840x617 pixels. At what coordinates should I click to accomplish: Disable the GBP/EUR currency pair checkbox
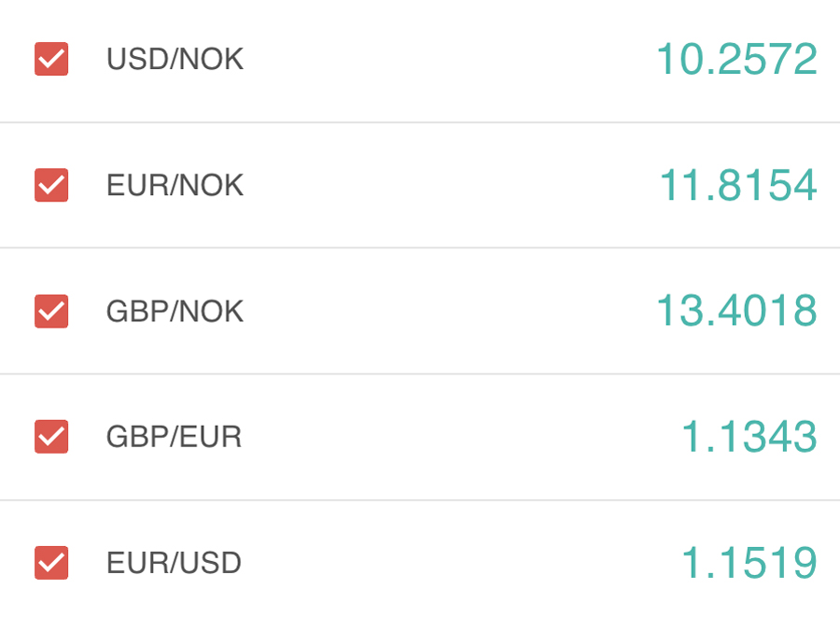click(x=51, y=437)
